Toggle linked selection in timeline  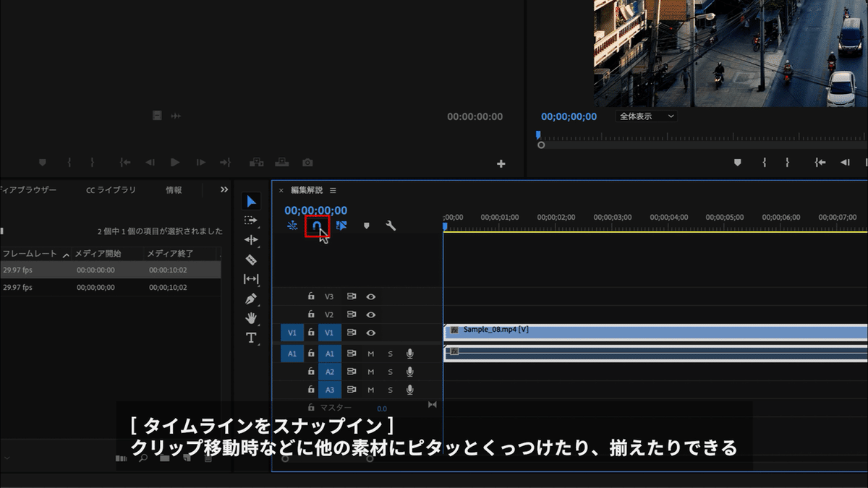pos(341,226)
